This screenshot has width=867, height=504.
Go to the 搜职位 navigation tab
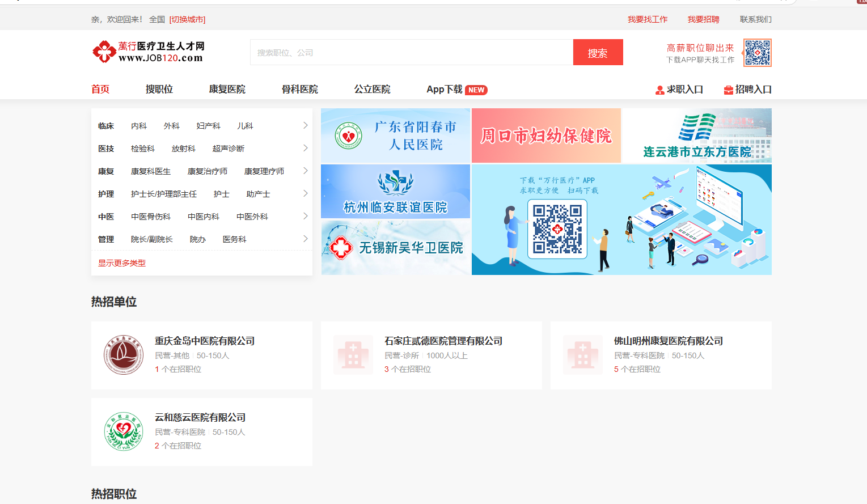click(159, 90)
